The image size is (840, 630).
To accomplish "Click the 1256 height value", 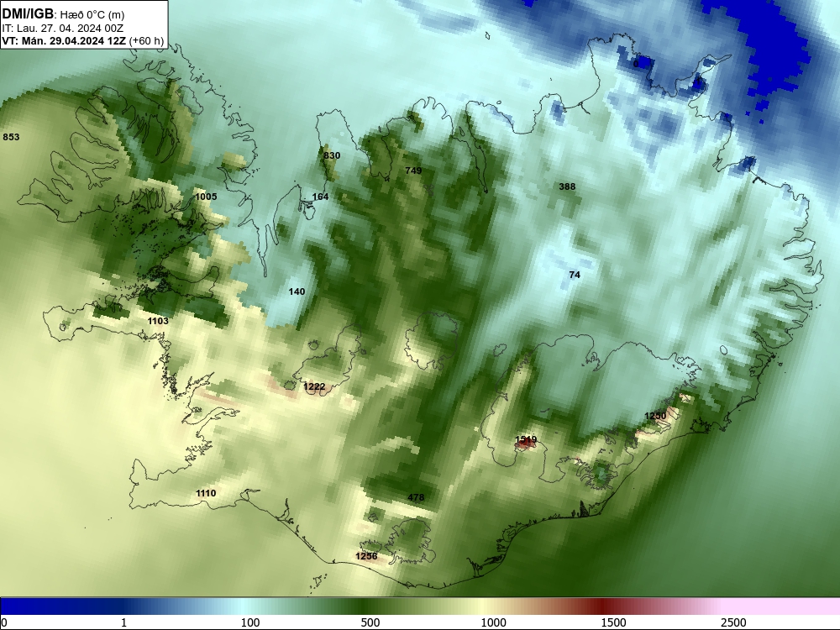I will click(x=366, y=556).
